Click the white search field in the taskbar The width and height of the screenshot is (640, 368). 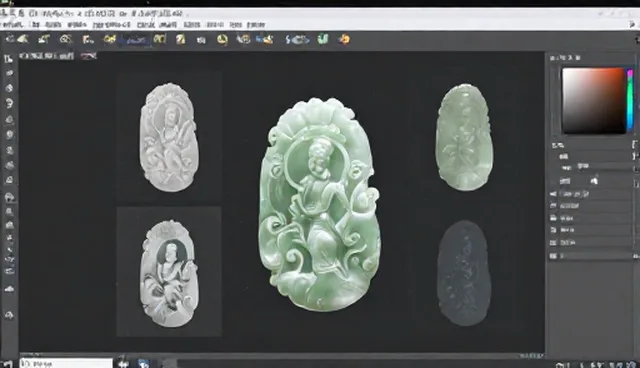66,363
